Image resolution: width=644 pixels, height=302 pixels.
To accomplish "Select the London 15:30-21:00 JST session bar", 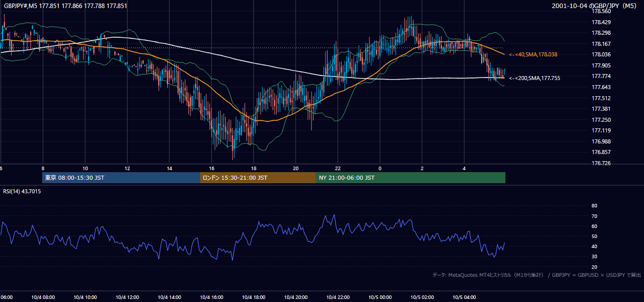I will (x=258, y=178).
